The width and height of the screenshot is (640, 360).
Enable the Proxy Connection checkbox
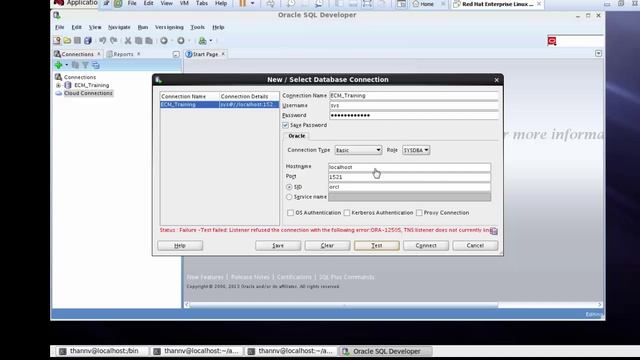(x=419, y=213)
